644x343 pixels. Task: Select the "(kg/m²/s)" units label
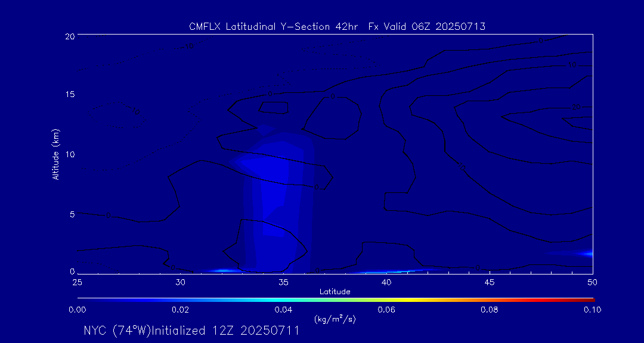click(335, 319)
